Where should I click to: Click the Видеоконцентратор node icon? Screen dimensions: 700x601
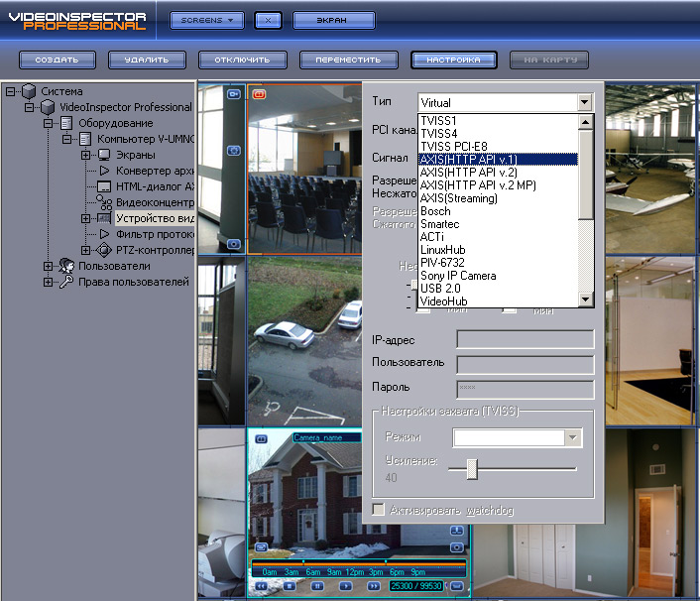coord(104,202)
